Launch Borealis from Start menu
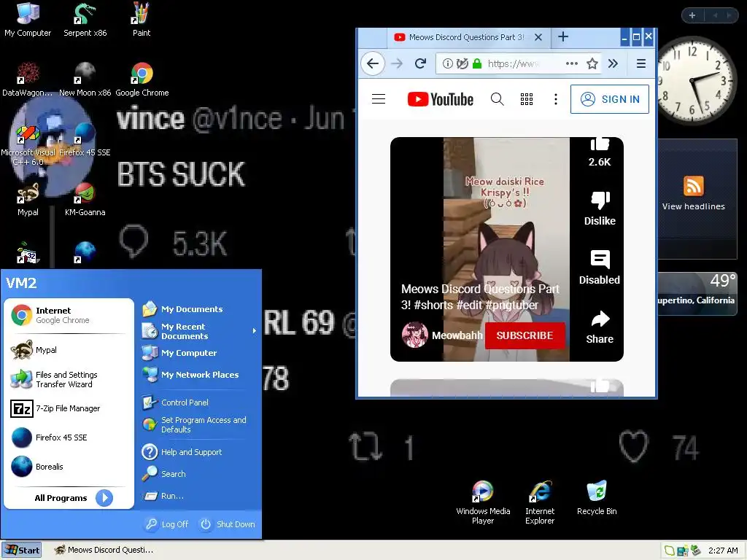The width and height of the screenshot is (747, 560). [69, 466]
